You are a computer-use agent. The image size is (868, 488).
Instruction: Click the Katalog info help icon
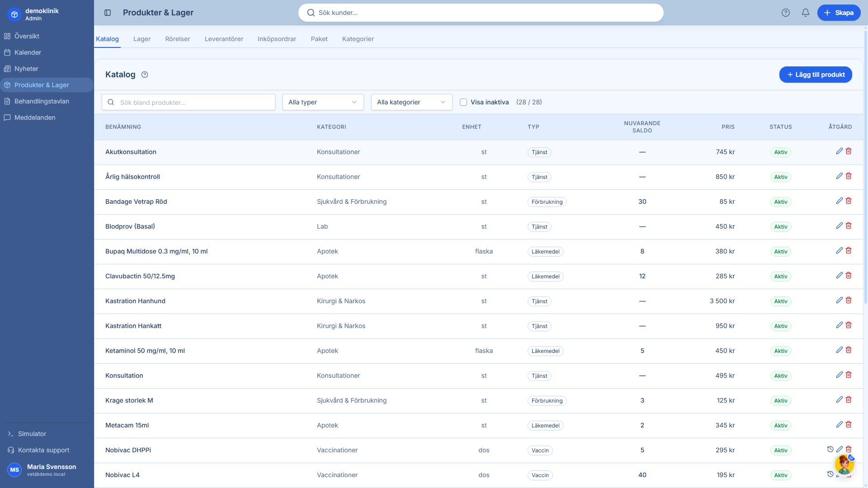[145, 75]
